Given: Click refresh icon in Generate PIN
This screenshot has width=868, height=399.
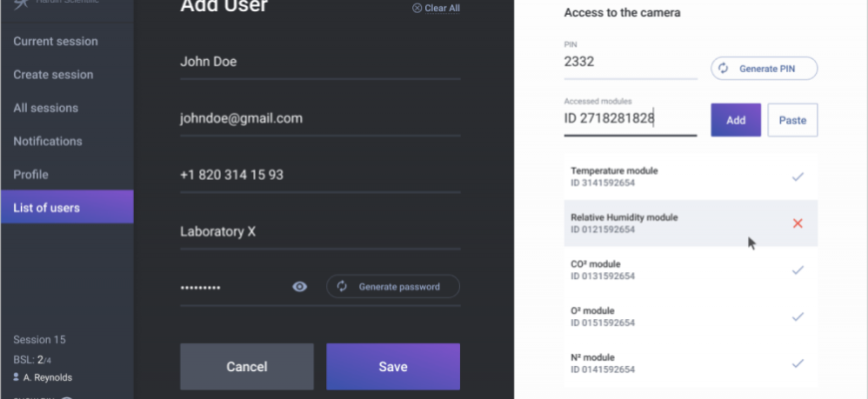Looking at the screenshot, I should pos(722,69).
